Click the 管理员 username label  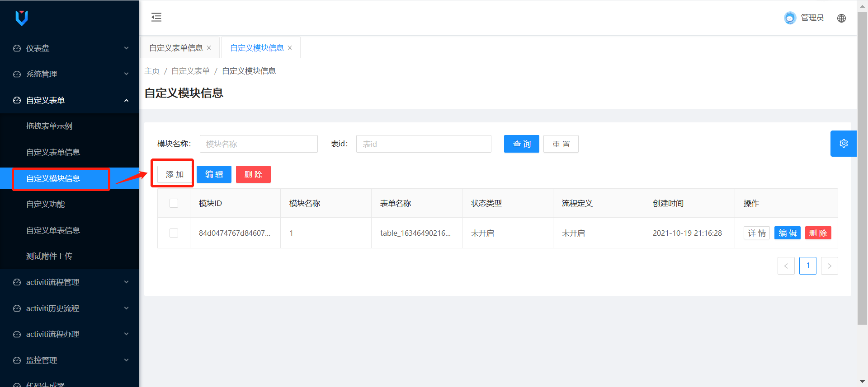(812, 18)
